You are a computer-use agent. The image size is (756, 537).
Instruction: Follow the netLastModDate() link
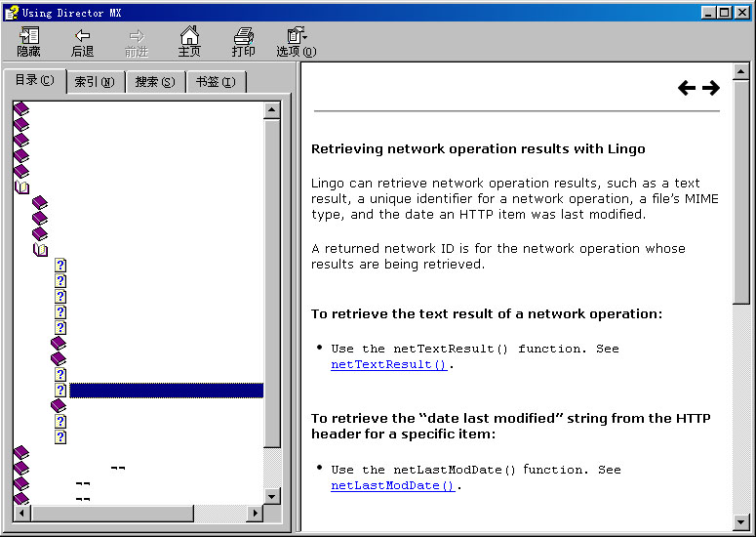(x=393, y=485)
